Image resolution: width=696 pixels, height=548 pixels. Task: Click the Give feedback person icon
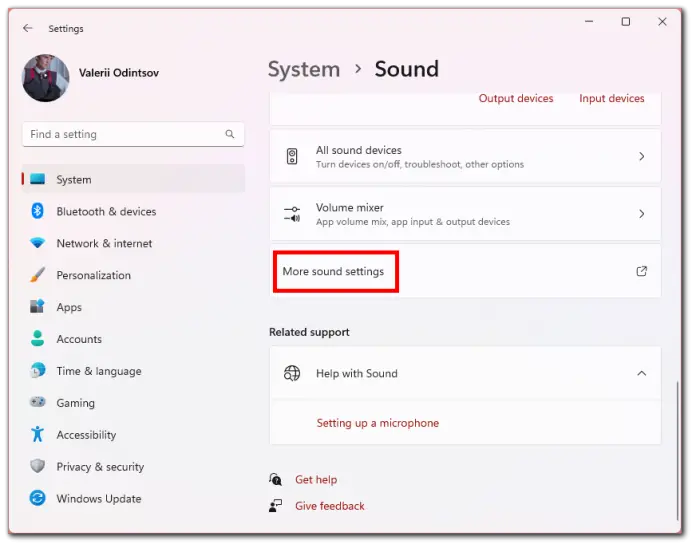[x=276, y=506]
